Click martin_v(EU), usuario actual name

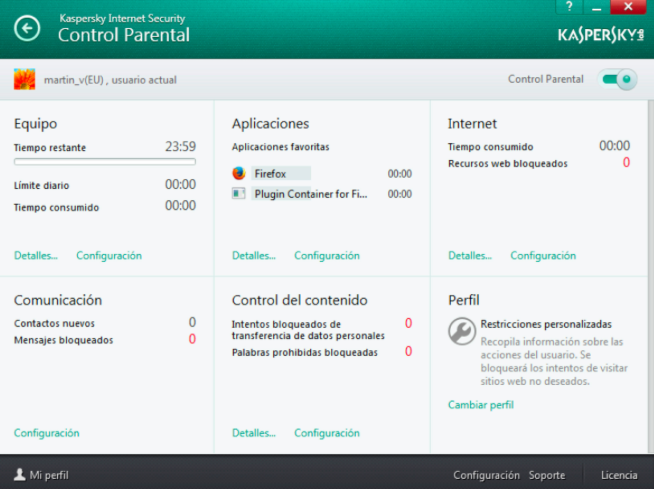coord(110,80)
